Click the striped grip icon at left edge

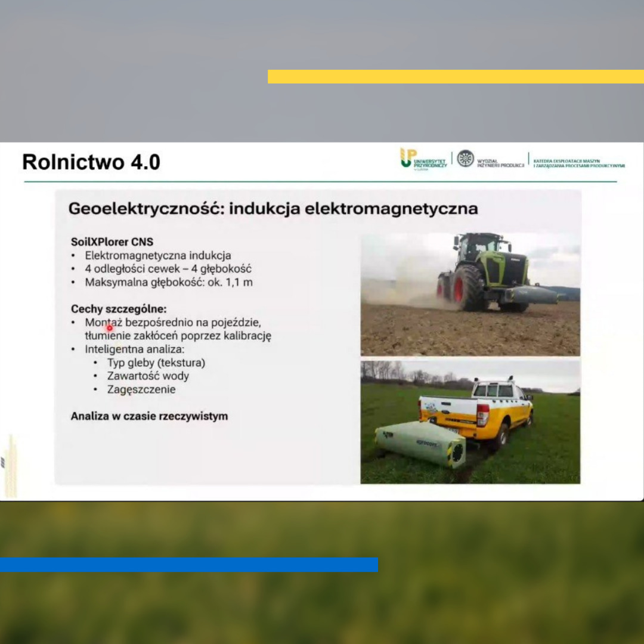(3, 462)
